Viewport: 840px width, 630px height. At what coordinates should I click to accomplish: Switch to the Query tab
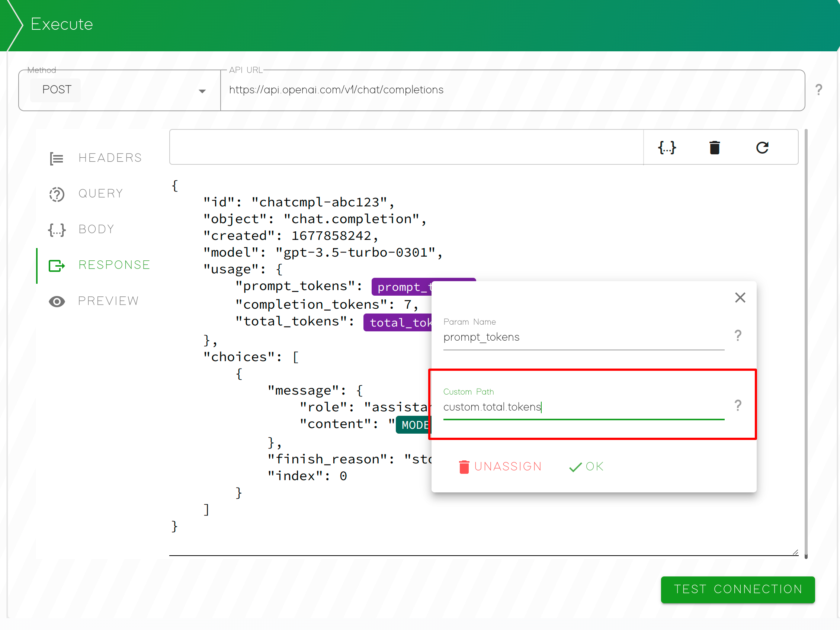pos(101,193)
